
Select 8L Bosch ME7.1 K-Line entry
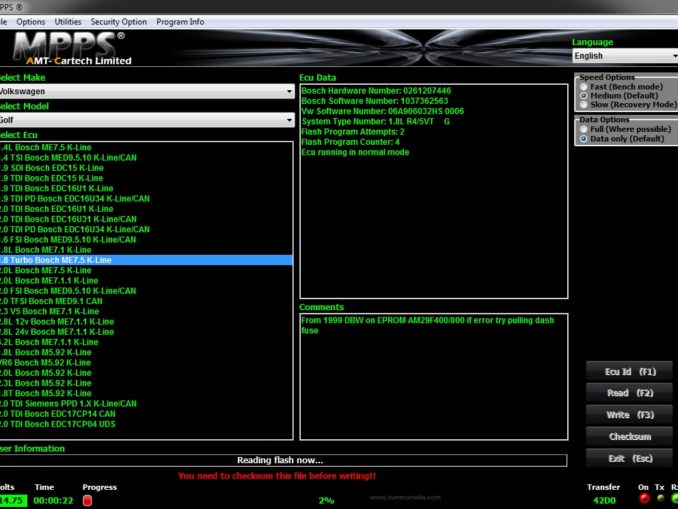[x=146, y=250]
